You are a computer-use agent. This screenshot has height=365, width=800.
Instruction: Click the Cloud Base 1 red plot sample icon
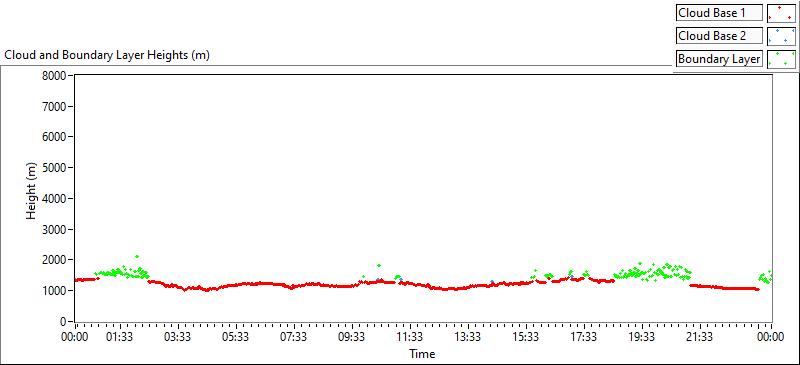coord(781,13)
